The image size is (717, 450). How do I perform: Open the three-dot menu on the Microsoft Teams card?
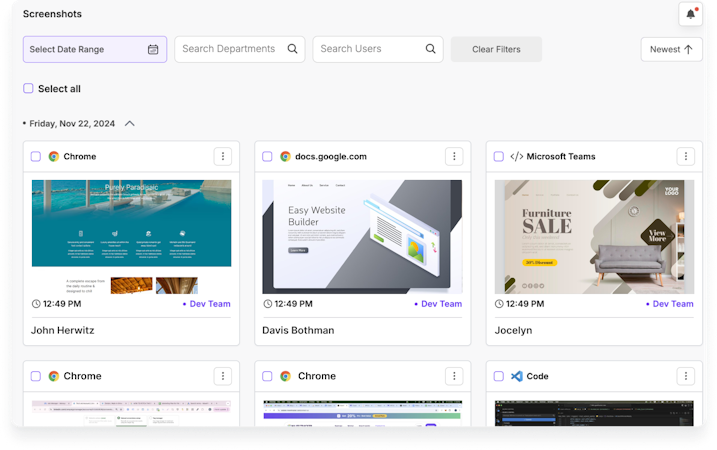click(685, 156)
